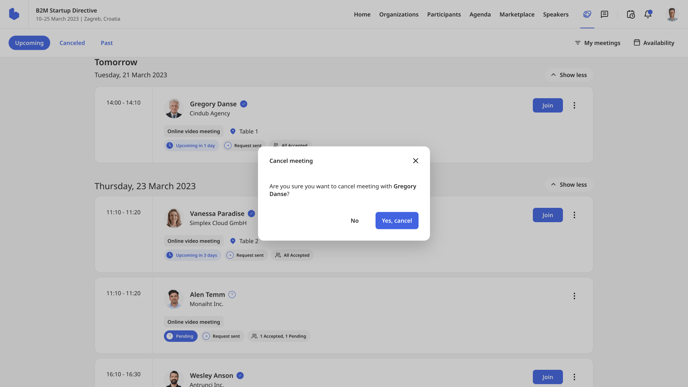Click the user profile avatar
Screen dimensions: 688x387
pyautogui.click(x=672, y=14)
